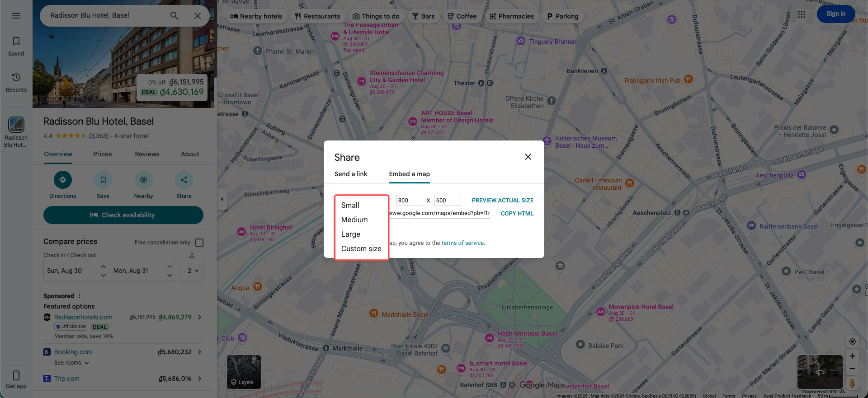Click PREVIEW ACTUAL SIZE link
868x398 pixels.
point(503,201)
